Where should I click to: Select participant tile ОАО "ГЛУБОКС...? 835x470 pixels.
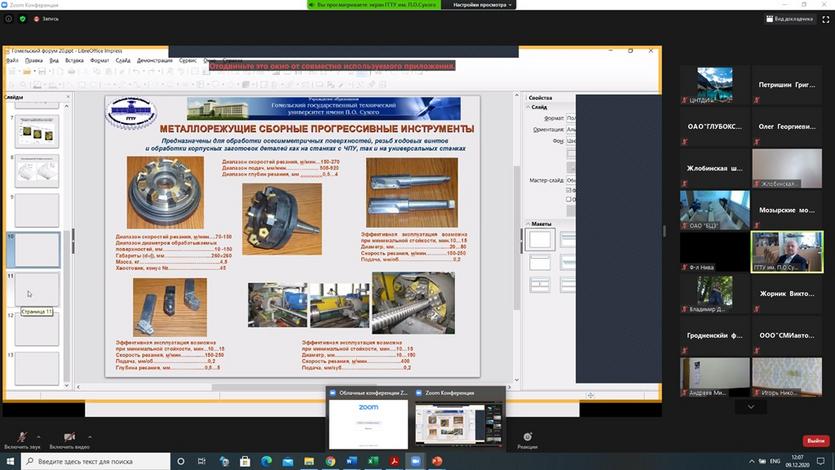pos(715,127)
